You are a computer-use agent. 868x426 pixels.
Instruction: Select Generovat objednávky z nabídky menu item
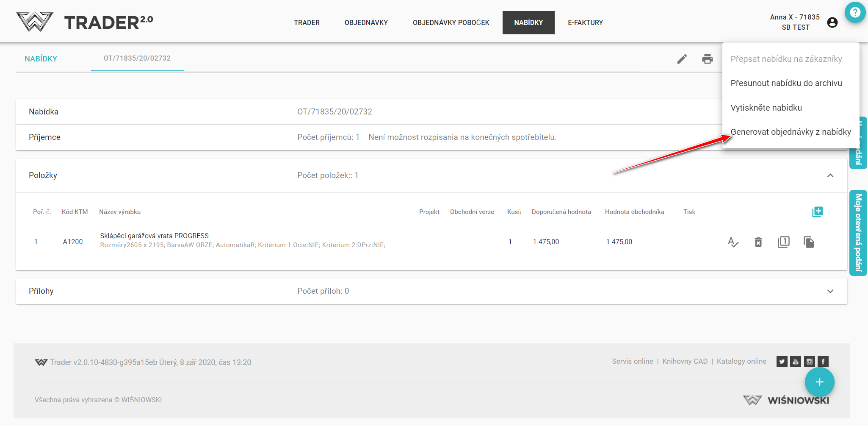click(790, 132)
